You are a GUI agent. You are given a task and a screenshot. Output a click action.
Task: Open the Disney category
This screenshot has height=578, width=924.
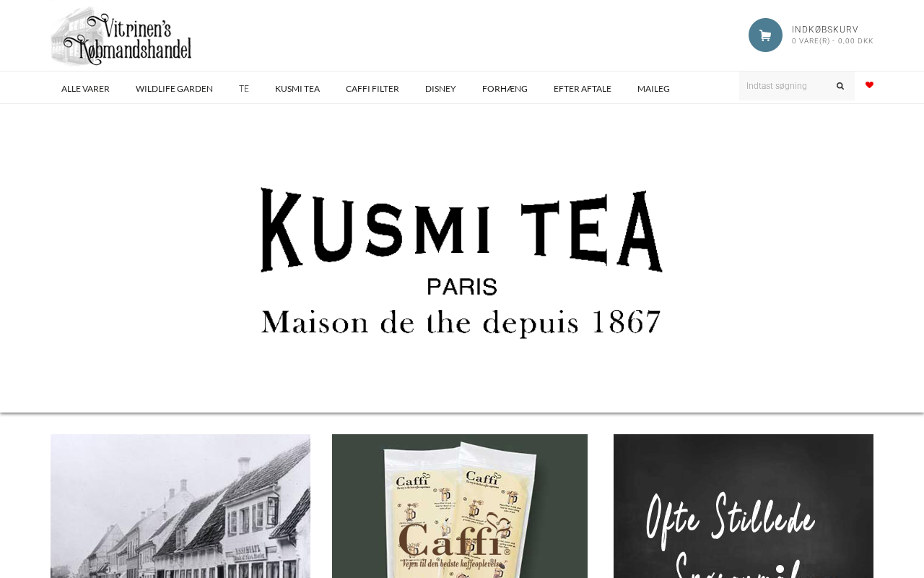tap(440, 89)
